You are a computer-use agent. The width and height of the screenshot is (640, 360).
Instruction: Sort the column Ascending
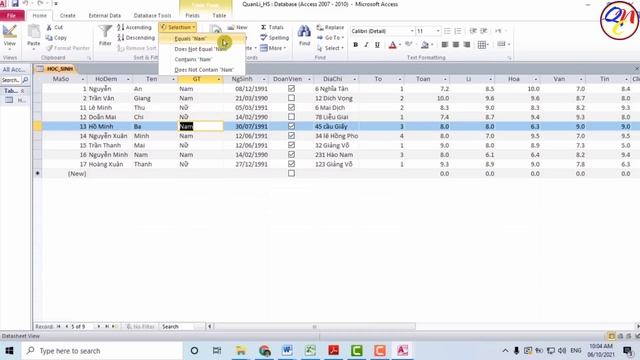134,27
